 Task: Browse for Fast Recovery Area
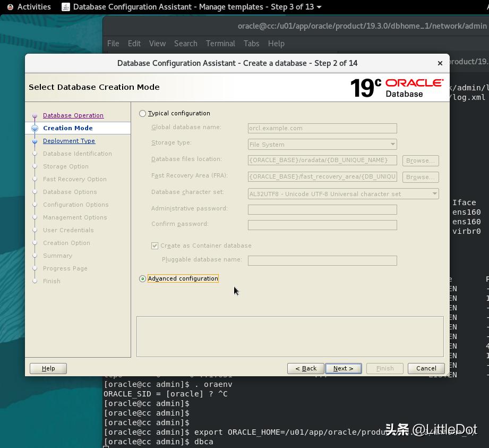pos(421,177)
